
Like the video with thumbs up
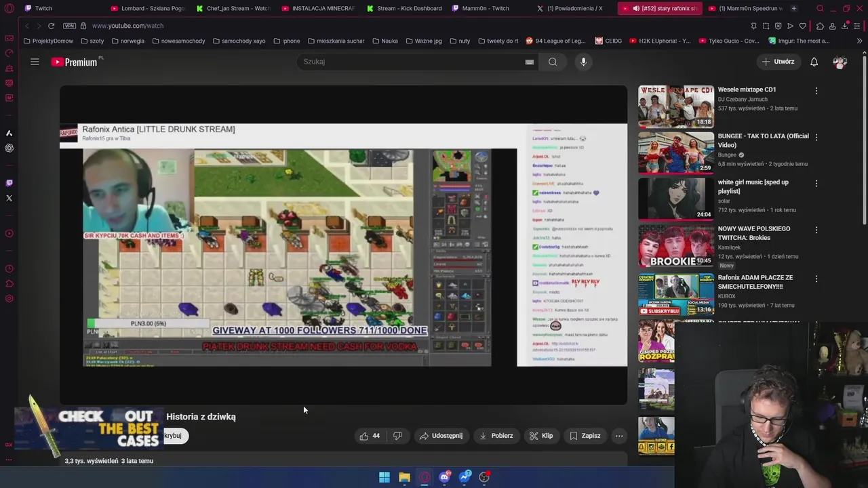[x=370, y=436]
